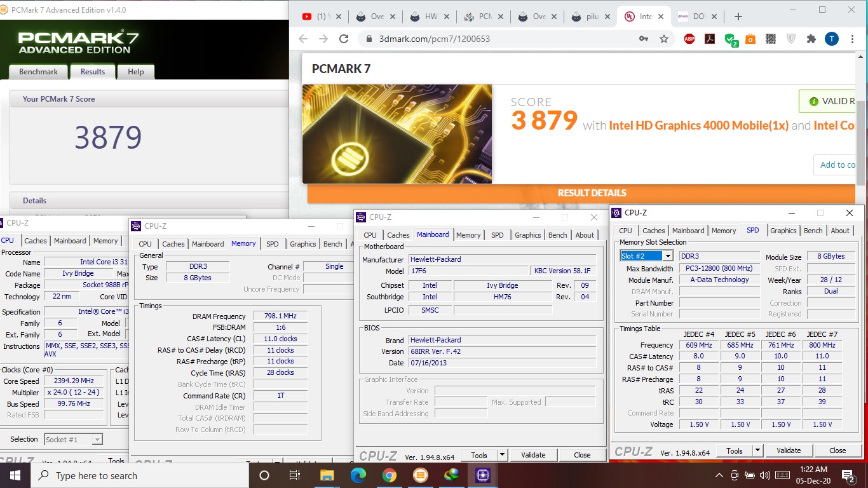Click the browser forward arrow
Image resolution: width=868 pixels, height=488 pixels.
click(x=323, y=39)
